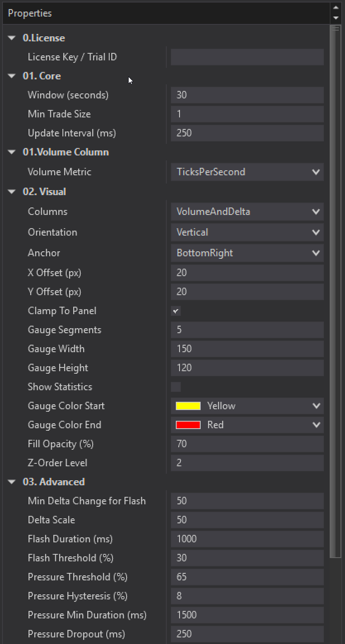Click the Properties panel scrollbar thumb
Viewport: 345px width, 644px height.
[335, 291]
